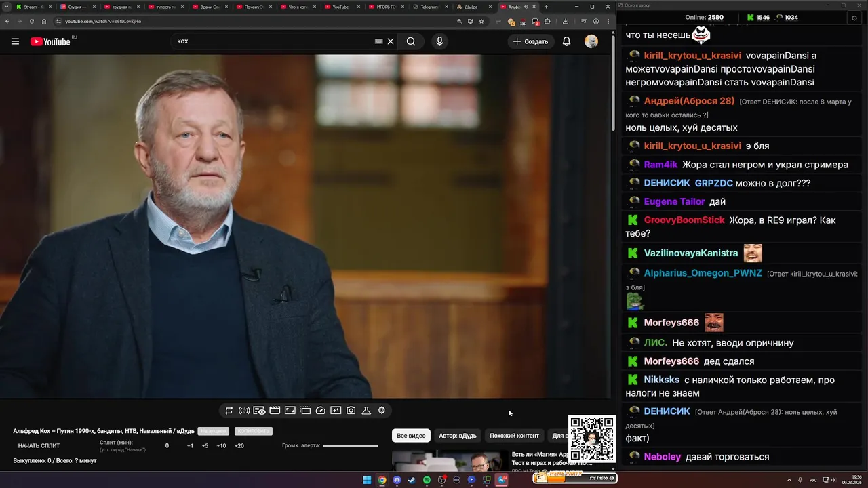The image size is (868, 488).
Task: Click the clapperboard cinema mode icon
Action: pos(275,410)
